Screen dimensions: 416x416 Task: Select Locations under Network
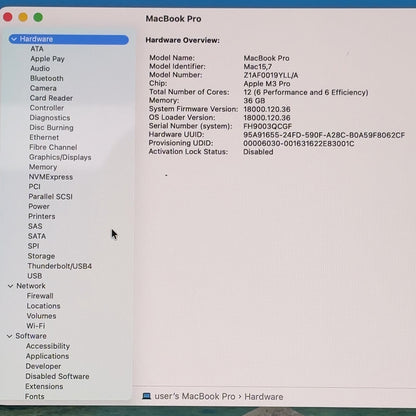43,306
